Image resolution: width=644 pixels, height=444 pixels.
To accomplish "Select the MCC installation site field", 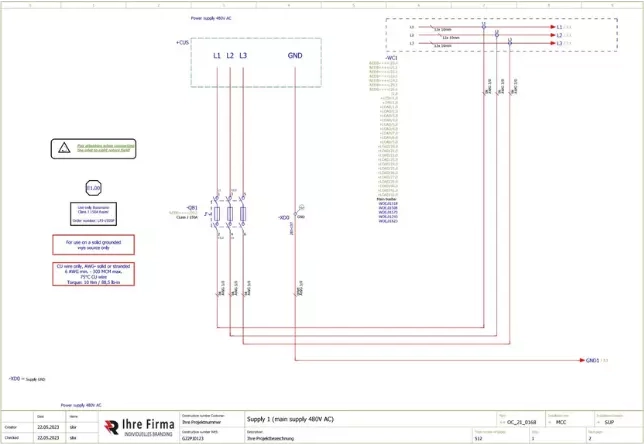I will pyautogui.click(x=561, y=422).
